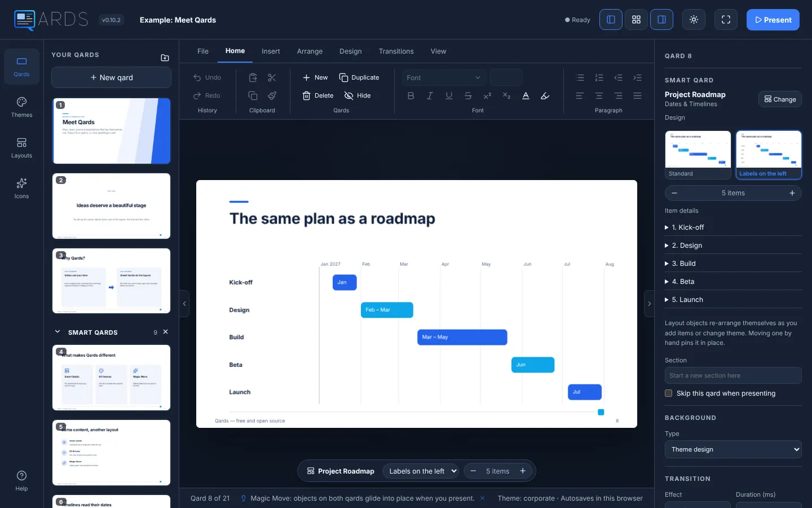Viewport: 812px width, 508px height.
Task: Click the New qard button
Action: [x=111, y=77]
